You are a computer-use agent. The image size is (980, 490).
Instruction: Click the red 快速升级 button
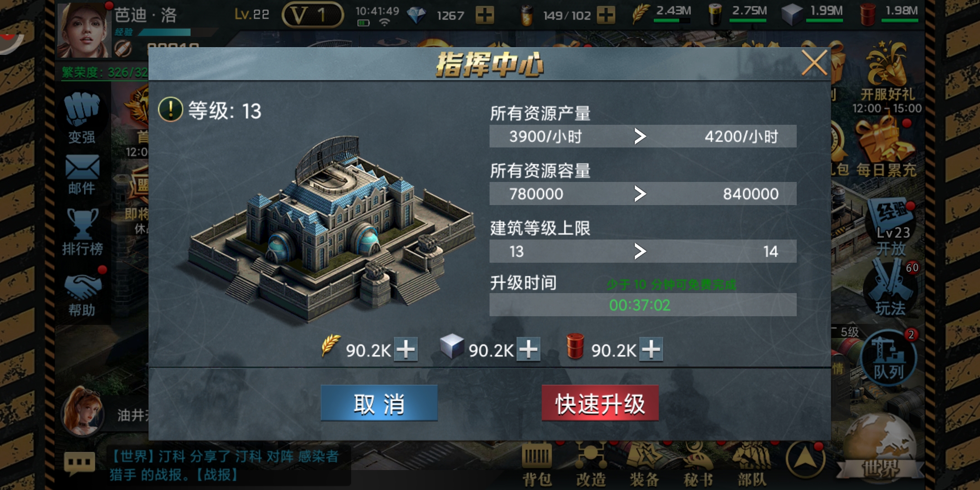600,403
